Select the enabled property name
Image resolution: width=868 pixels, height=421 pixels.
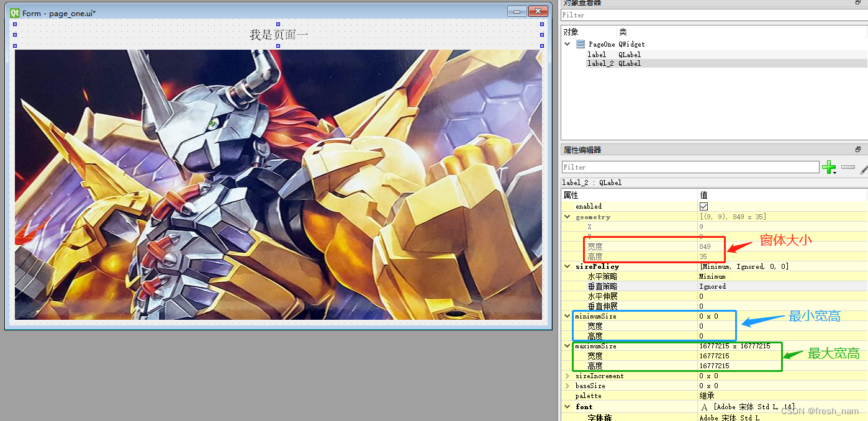pos(588,206)
